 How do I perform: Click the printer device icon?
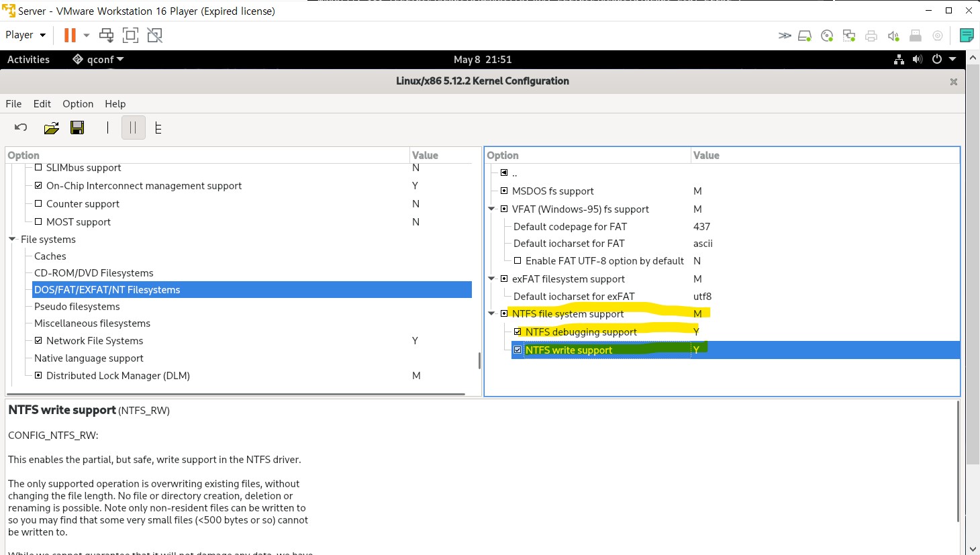pos(871,36)
